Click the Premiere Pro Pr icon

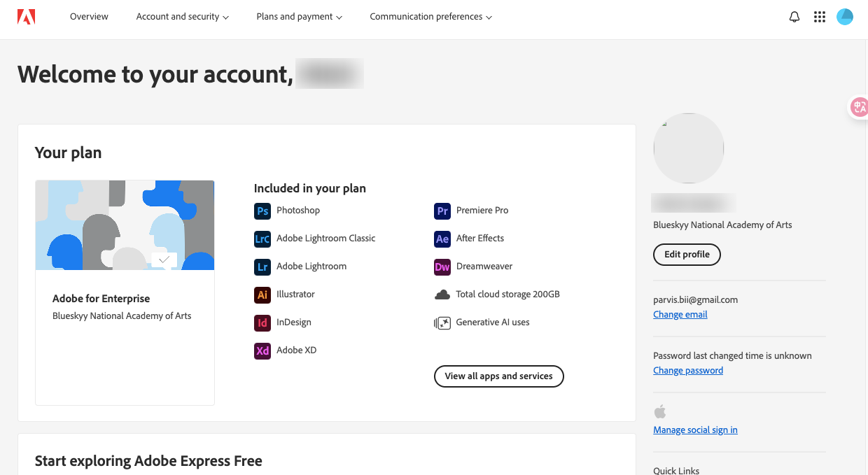coord(442,211)
